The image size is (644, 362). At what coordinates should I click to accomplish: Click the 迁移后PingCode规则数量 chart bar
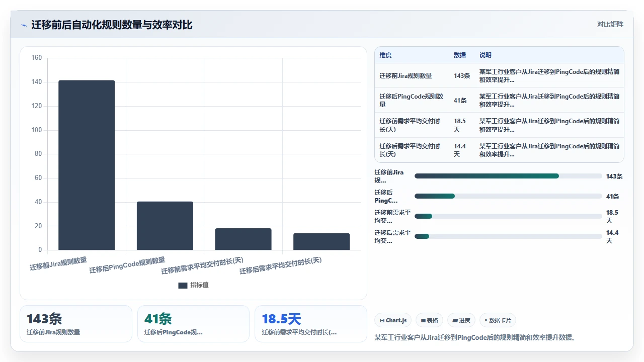pos(165,226)
